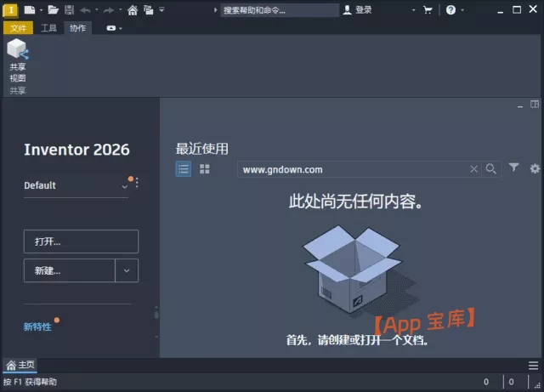Image resolution: width=544 pixels, height=392 pixels.
Task: Expand the help dropdown arrow
Action: coord(462,10)
